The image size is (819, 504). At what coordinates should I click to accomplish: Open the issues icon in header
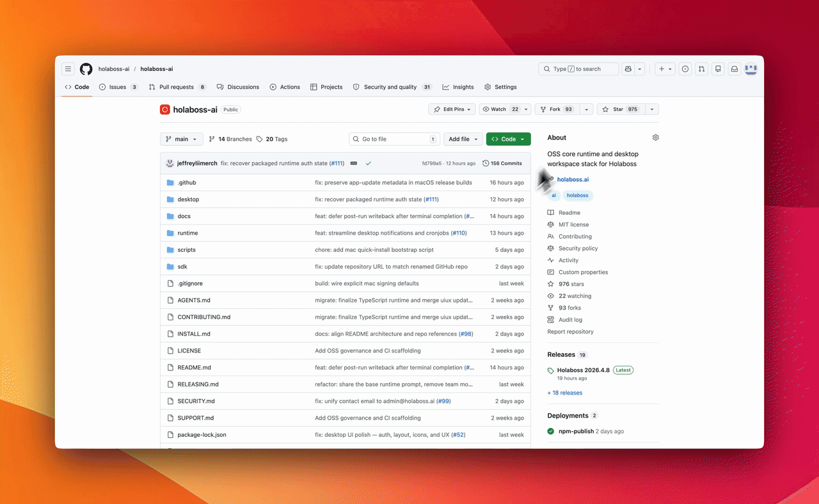pyautogui.click(x=685, y=69)
